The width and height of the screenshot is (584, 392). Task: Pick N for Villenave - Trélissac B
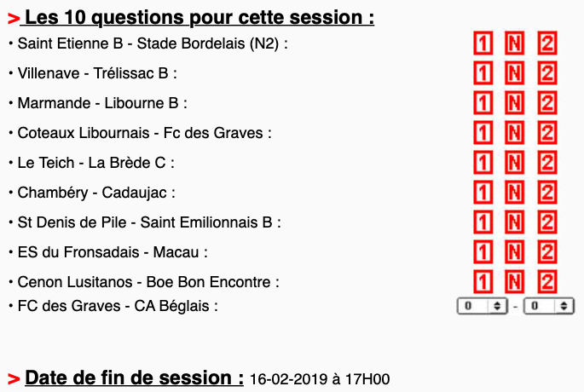pyautogui.click(x=515, y=73)
